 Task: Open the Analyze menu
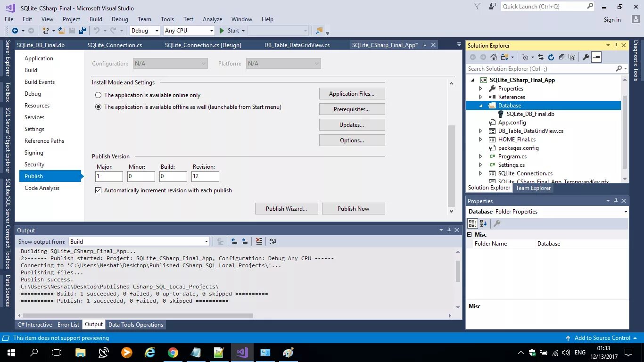(212, 19)
